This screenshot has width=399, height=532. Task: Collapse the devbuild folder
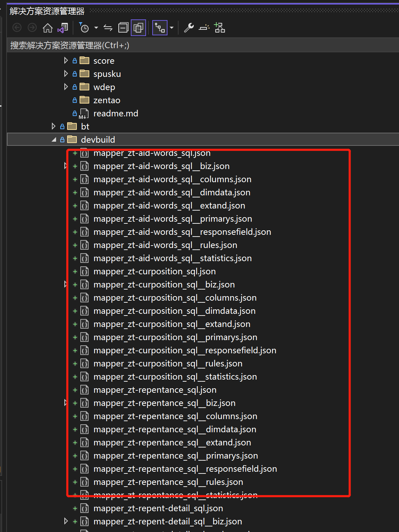(x=54, y=140)
